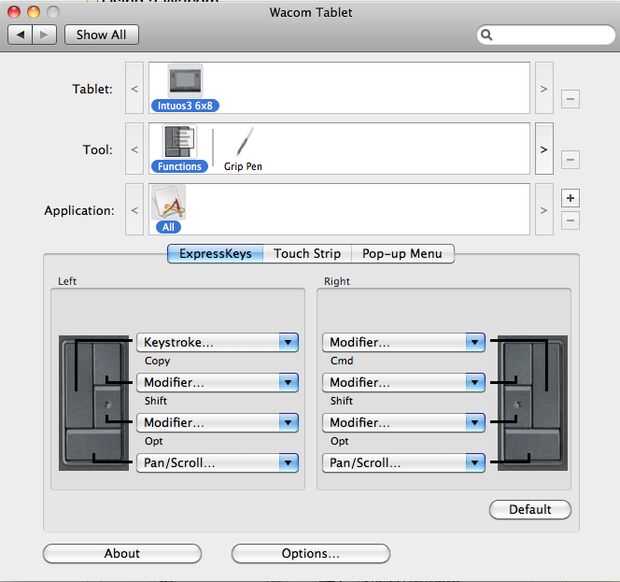Open the right Modifier dropdown for Cmd
Screen dimensions: 620x582
point(404,342)
